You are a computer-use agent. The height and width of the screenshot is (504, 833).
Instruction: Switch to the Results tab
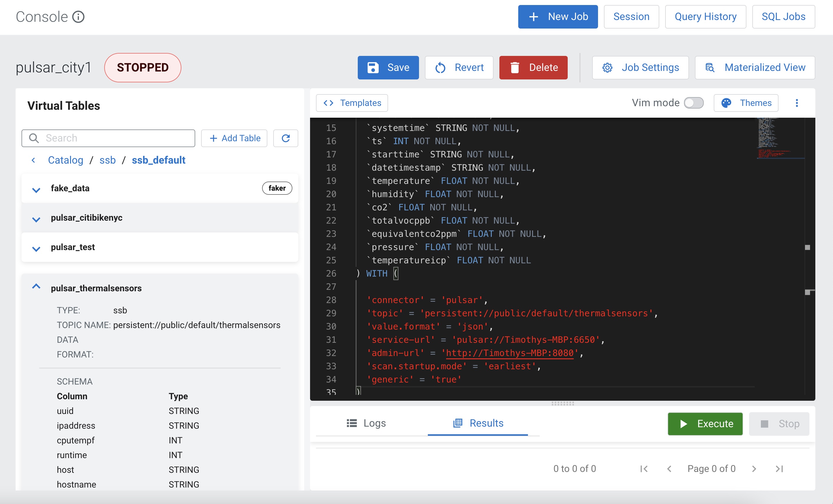(x=478, y=423)
